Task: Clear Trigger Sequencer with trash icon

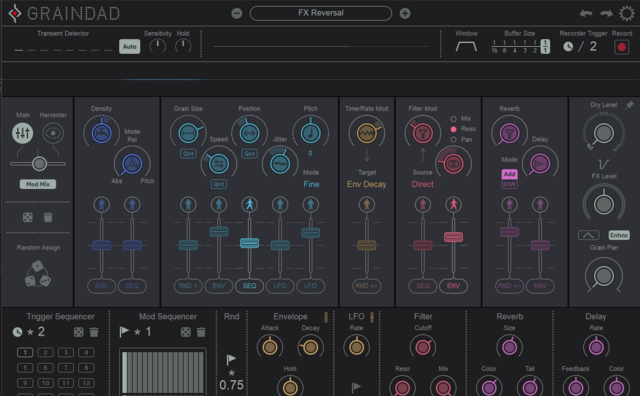Action: coord(94,332)
